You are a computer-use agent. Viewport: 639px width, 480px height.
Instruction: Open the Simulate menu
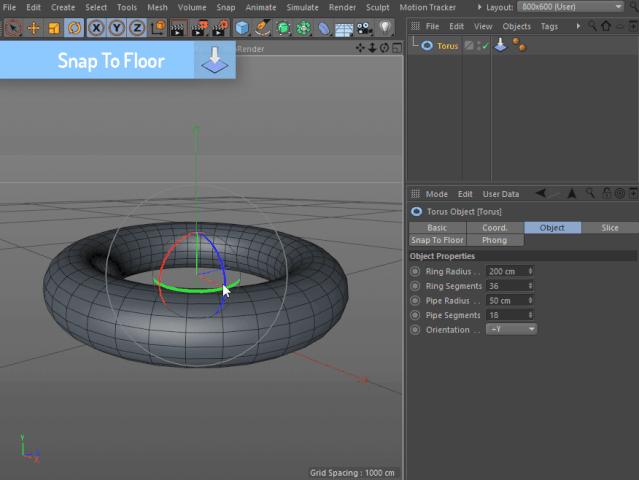click(302, 7)
